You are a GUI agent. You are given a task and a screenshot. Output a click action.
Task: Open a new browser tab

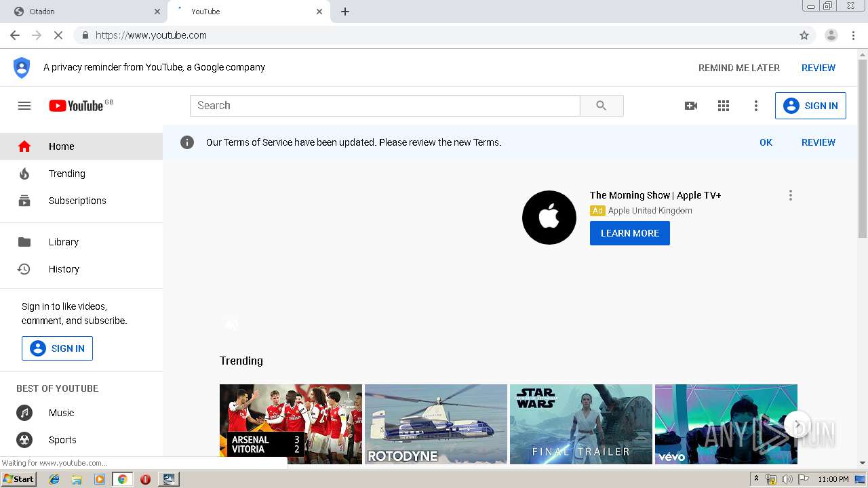(345, 12)
